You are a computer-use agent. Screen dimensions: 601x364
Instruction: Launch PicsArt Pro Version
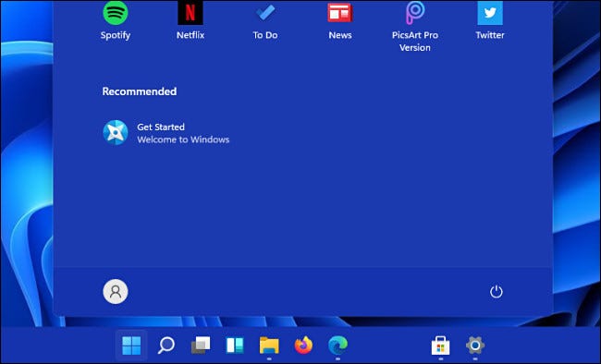pyautogui.click(x=415, y=27)
